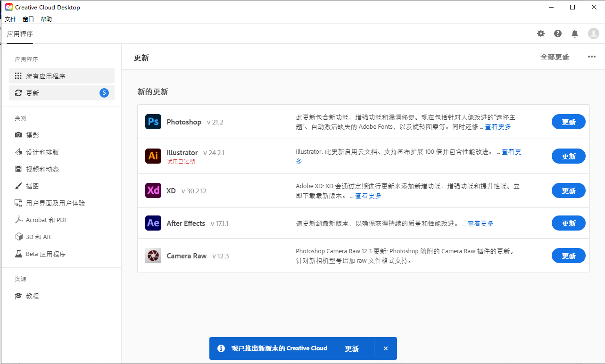
Task: Switch to the 应用程序 tab
Action: click(x=20, y=34)
